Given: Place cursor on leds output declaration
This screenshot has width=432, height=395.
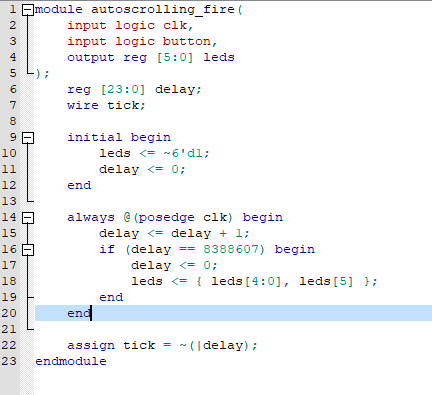Looking at the screenshot, I should (x=219, y=57).
